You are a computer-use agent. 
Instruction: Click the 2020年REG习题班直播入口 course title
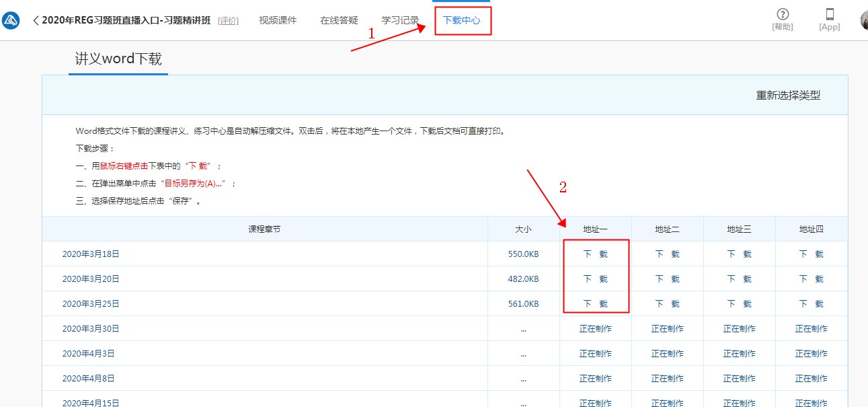[x=126, y=21]
